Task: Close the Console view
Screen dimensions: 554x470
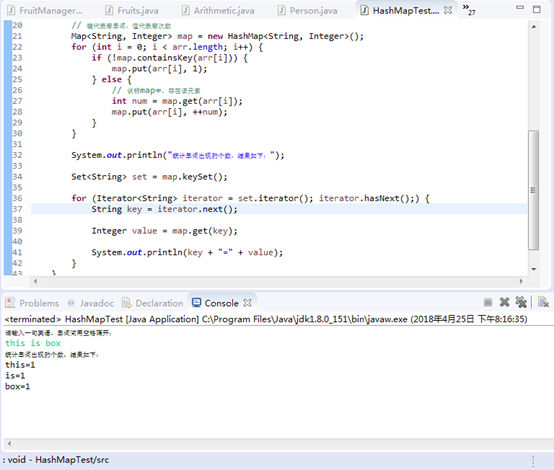Action: pos(248,303)
